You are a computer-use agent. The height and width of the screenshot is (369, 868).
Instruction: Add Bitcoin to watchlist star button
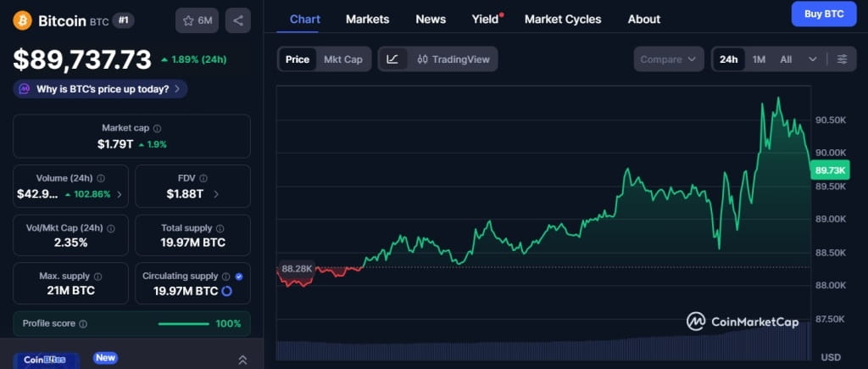[197, 20]
